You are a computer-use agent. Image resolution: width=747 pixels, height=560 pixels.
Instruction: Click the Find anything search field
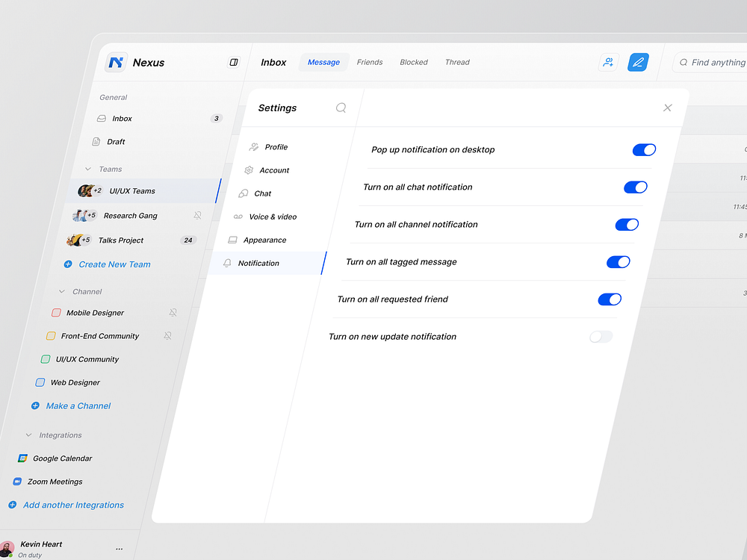(x=712, y=63)
